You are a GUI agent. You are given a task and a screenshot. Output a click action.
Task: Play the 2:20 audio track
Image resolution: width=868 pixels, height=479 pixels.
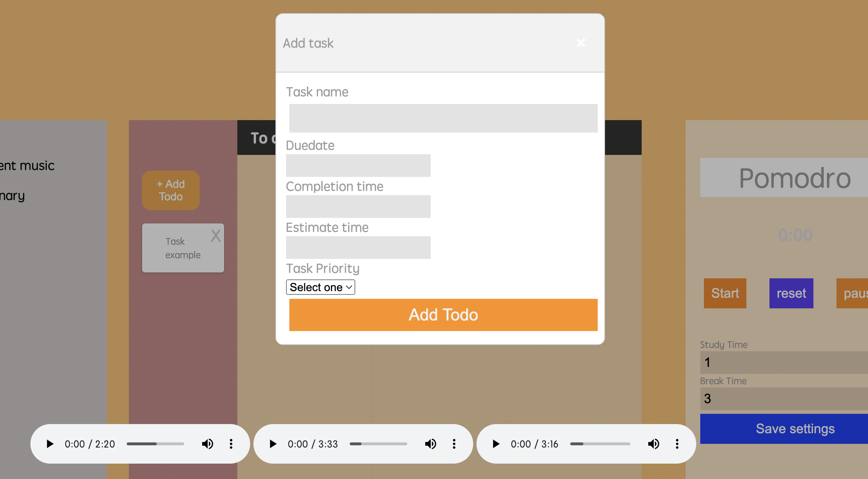click(50, 444)
